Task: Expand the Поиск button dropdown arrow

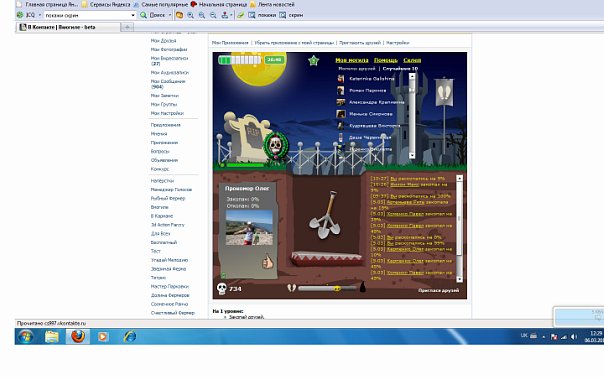Action: click(169, 15)
